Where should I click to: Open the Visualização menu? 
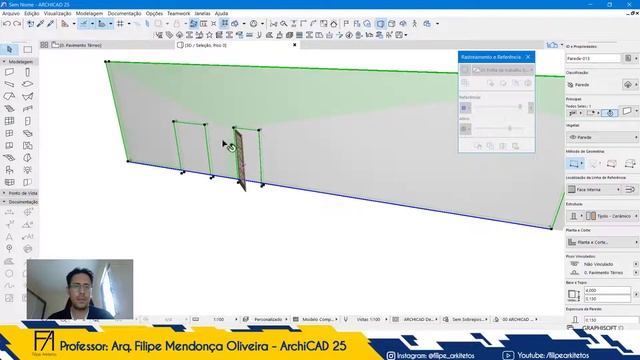click(57, 13)
